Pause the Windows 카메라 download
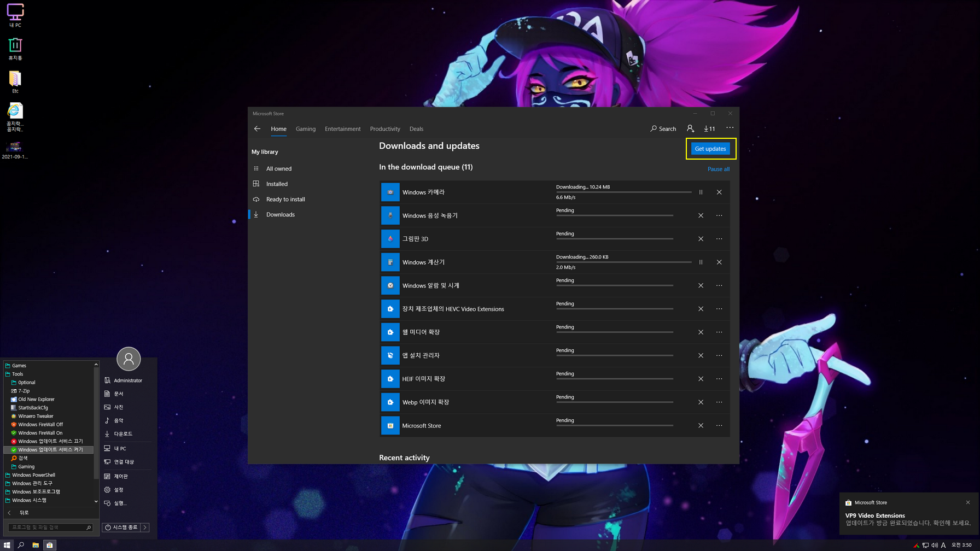 tap(701, 192)
